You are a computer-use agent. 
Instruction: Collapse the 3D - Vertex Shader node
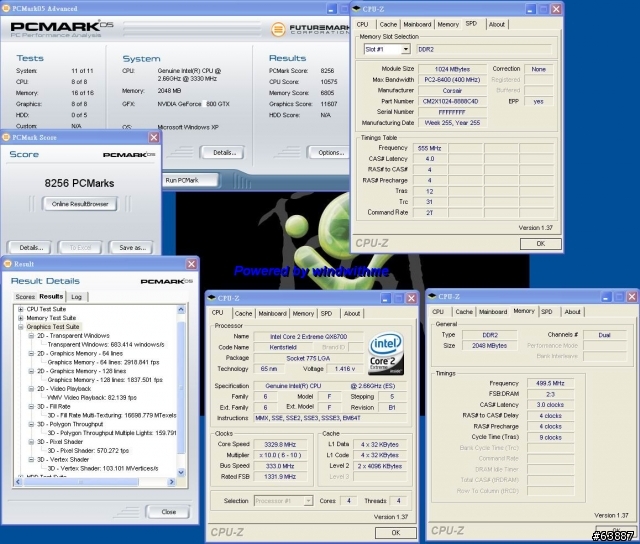[31, 460]
